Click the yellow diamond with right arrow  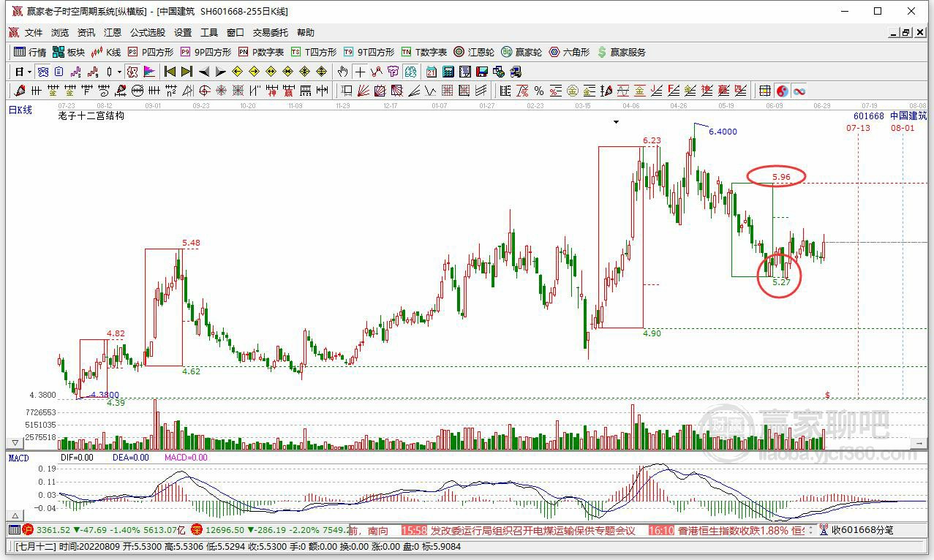255,72
